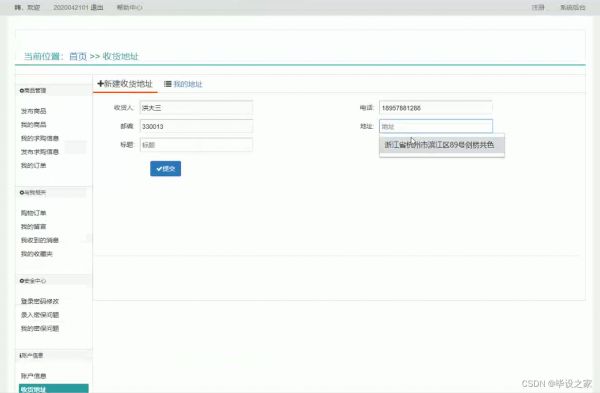Click the 地址 input field
The width and height of the screenshot is (600, 393).
[436, 126]
